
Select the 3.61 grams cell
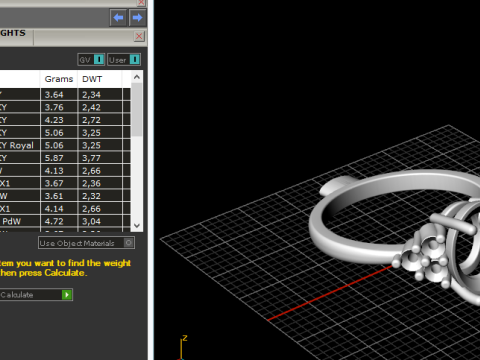(59, 196)
